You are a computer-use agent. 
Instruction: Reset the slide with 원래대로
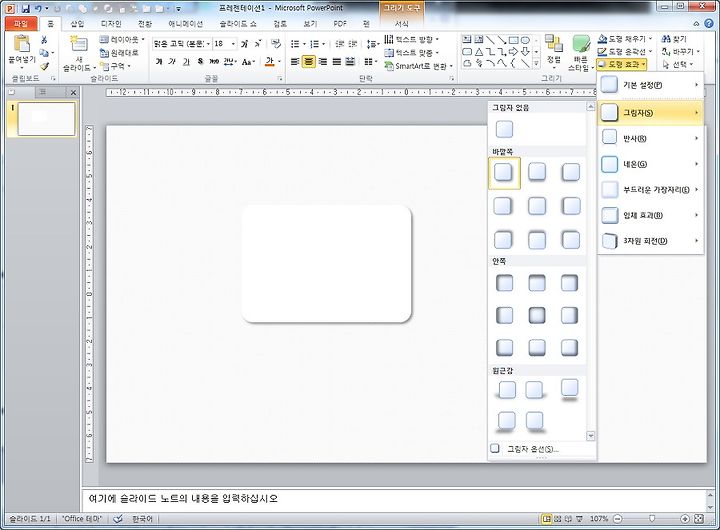pos(119,53)
